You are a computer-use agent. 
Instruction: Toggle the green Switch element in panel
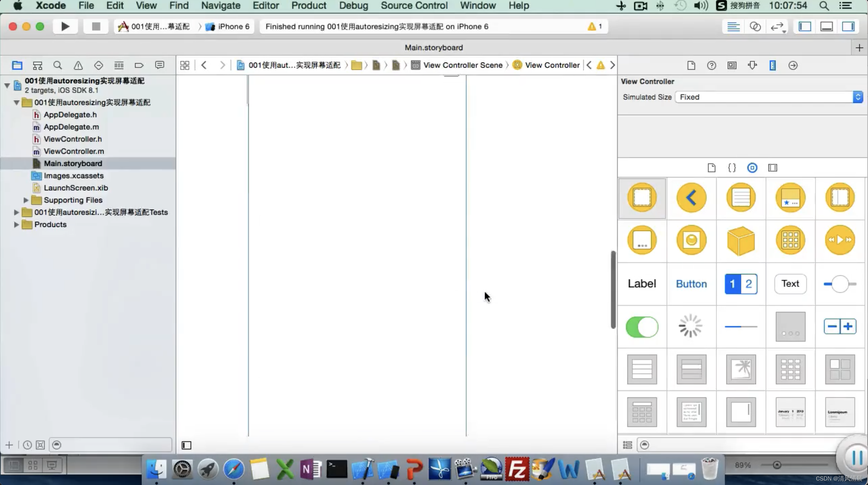coord(642,326)
